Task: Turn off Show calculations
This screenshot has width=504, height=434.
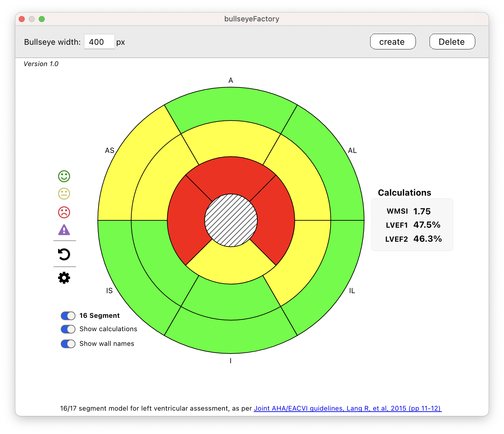Action: coord(68,329)
